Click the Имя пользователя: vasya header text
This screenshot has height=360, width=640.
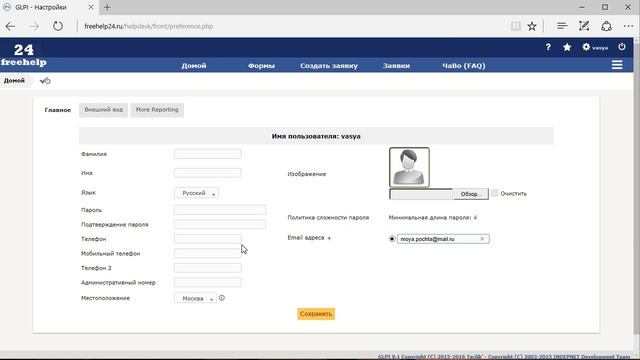316,136
